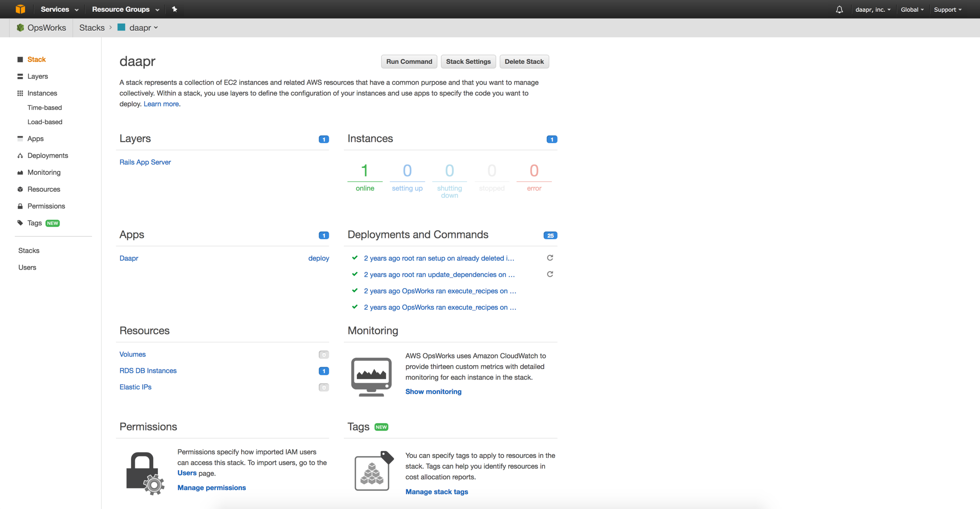
Task: Open the first OpsWorks execute_recipes entry
Action: (440, 291)
